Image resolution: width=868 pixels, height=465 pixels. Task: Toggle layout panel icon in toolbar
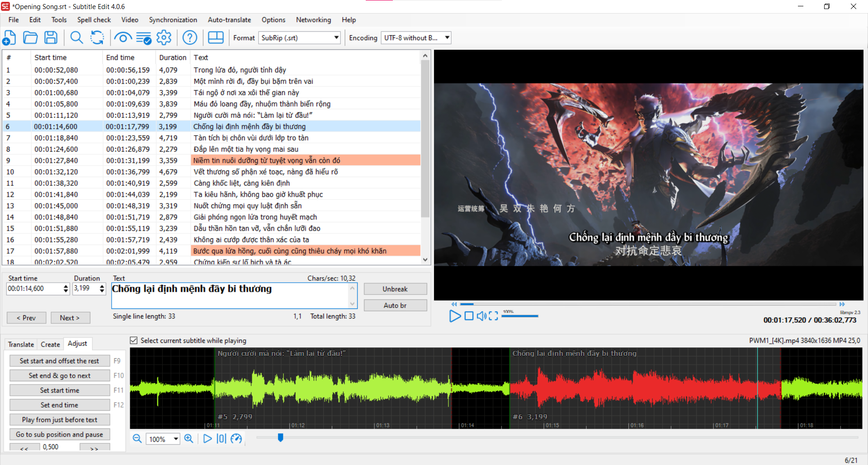(x=216, y=38)
